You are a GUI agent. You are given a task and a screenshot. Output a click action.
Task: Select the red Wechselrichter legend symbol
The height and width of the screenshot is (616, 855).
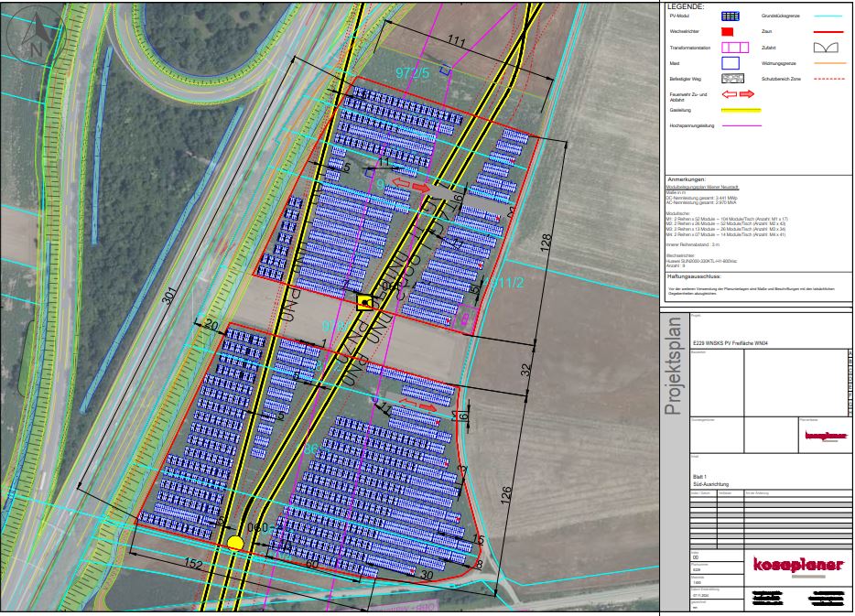click(730, 31)
